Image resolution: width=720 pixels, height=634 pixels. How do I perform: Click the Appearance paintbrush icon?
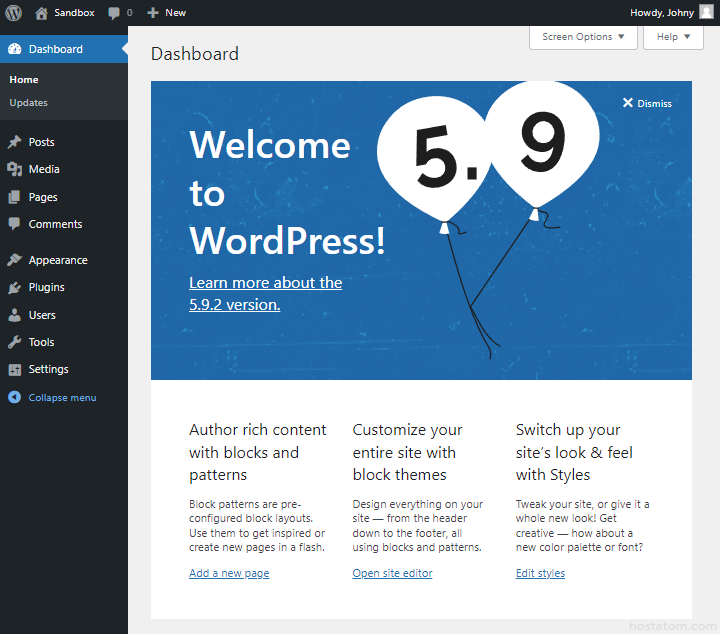point(14,260)
